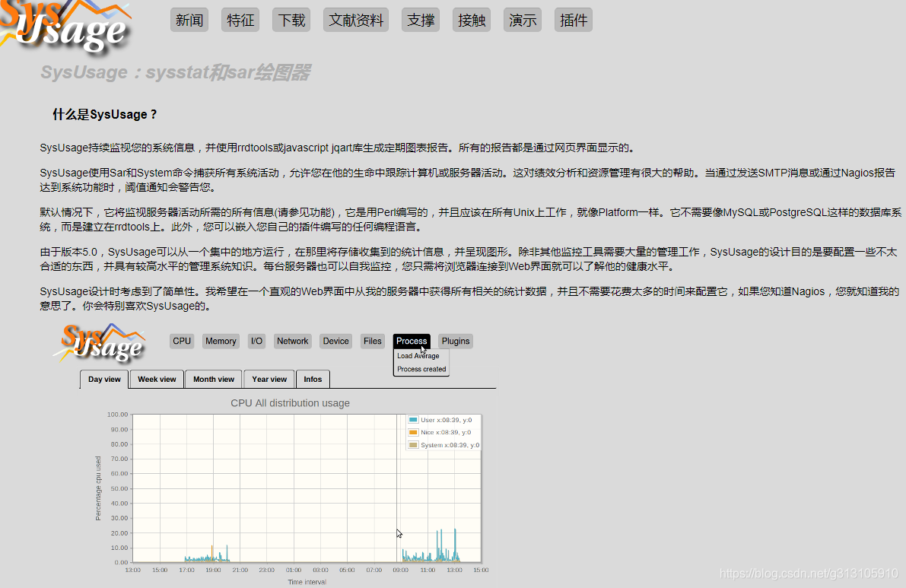Select the Device menu button

[x=335, y=342]
